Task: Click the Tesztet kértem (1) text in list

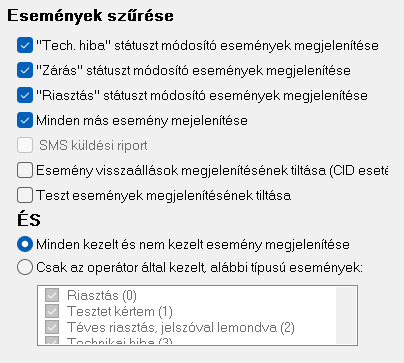Action: point(120,311)
